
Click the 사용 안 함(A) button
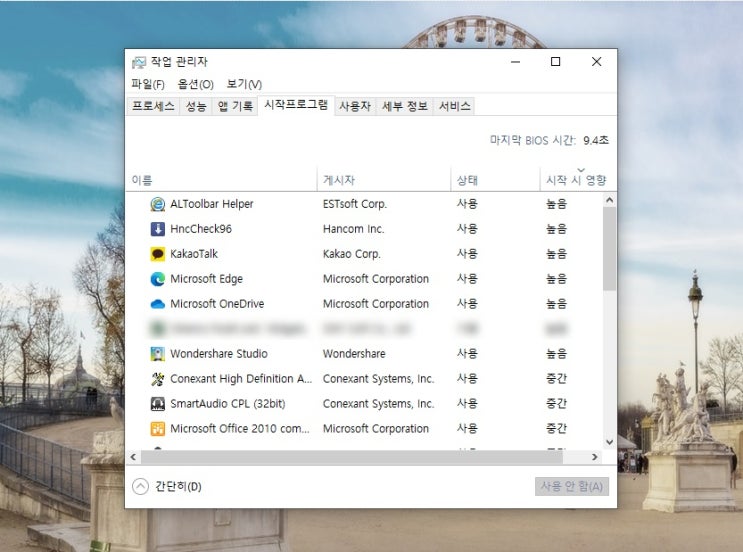pyautogui.click(x=572, y=487)
